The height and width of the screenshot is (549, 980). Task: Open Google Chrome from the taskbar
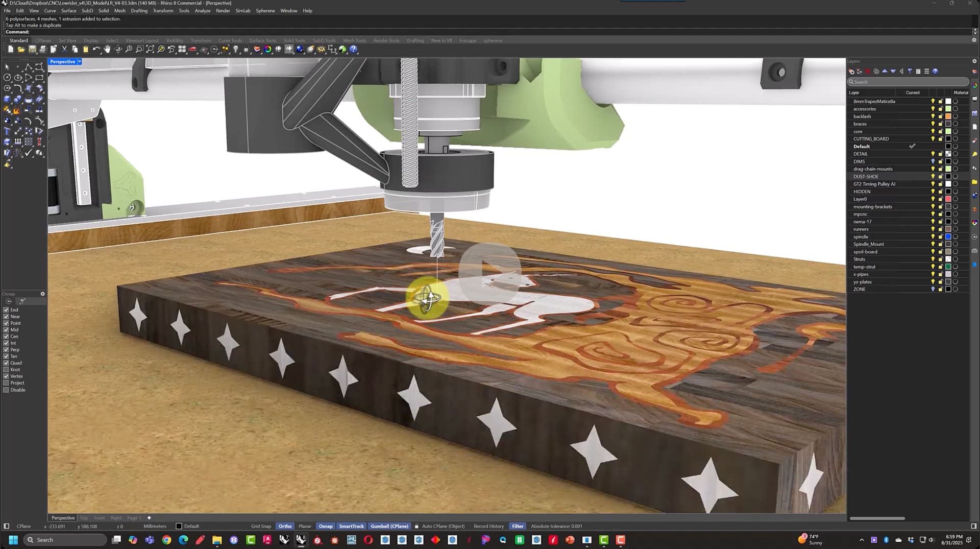(166, 540)
